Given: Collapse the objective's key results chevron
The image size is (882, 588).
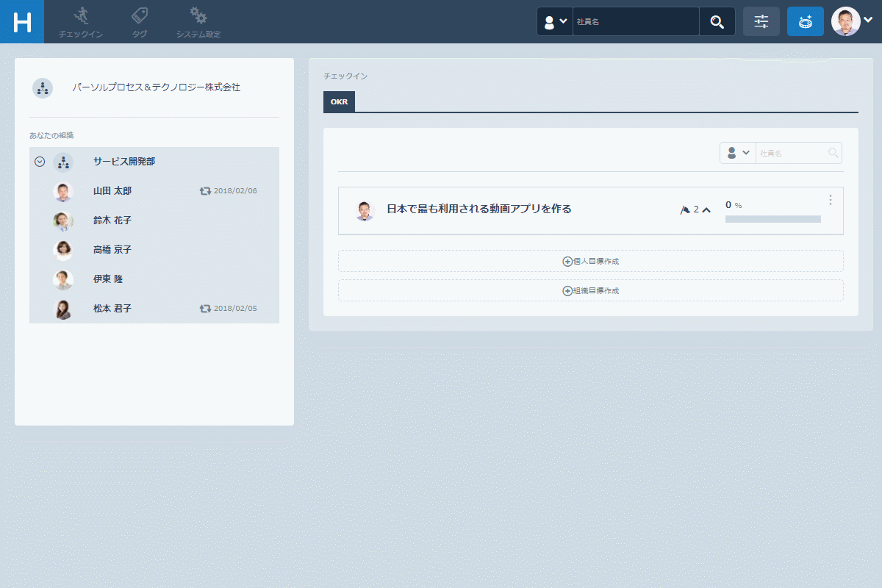Looking at the screenshot, I should [x=706, y=210].
